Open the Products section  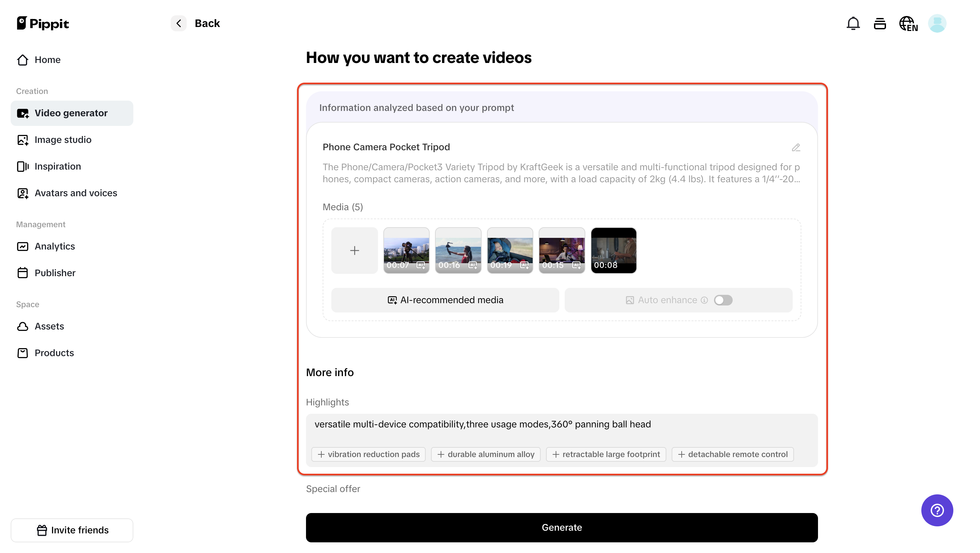click(x=54, y=352)
